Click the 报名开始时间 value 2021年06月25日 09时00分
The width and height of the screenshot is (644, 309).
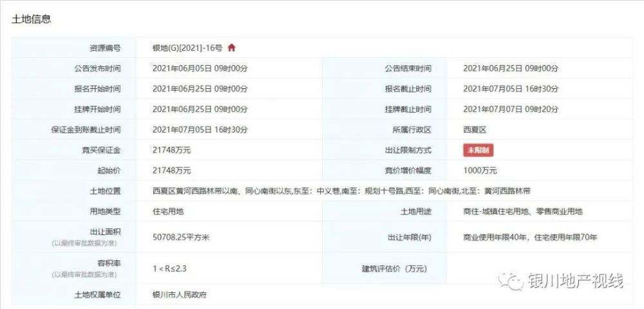pos(200,89)
